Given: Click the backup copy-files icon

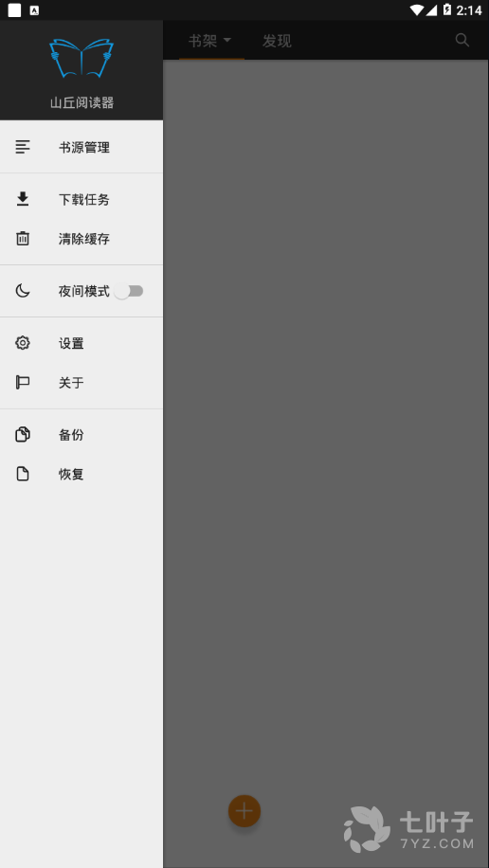Looking at the screenshot, I should (23, 435).
